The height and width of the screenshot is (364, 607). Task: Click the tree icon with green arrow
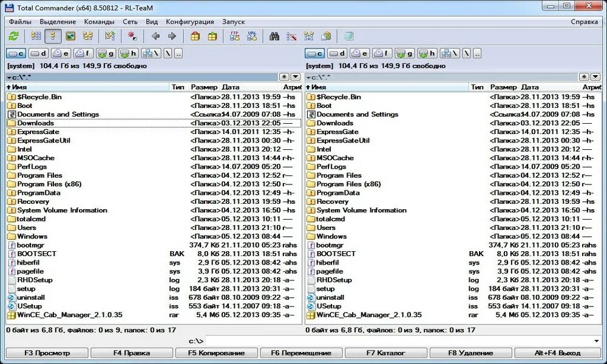pyautogui.click(x=110, y=36)
